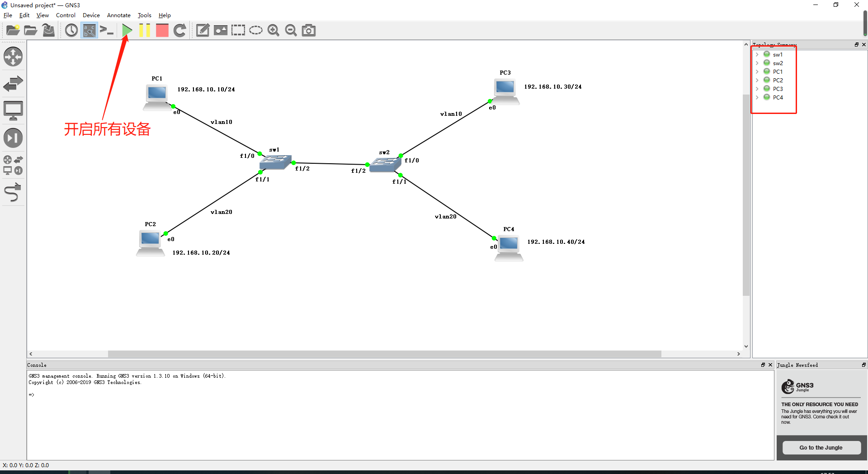Expand PC3 in the Topology Summary

coord(758,89)
